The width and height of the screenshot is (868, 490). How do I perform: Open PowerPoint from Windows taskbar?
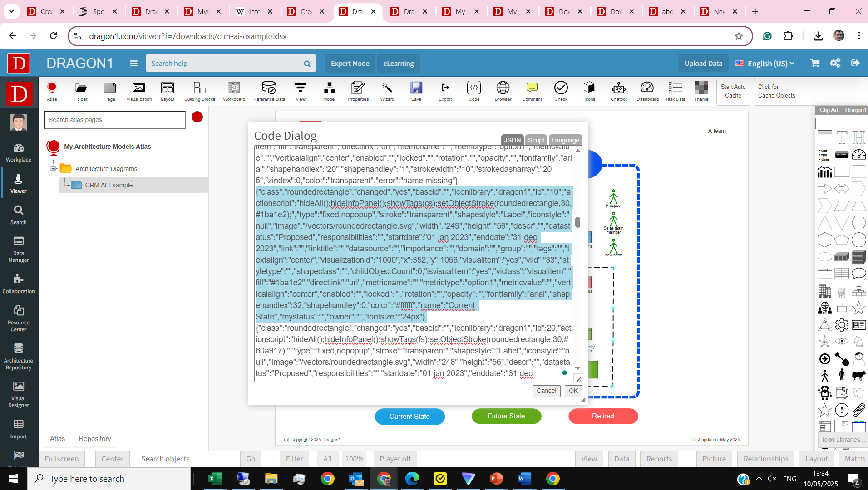[496, 479]
